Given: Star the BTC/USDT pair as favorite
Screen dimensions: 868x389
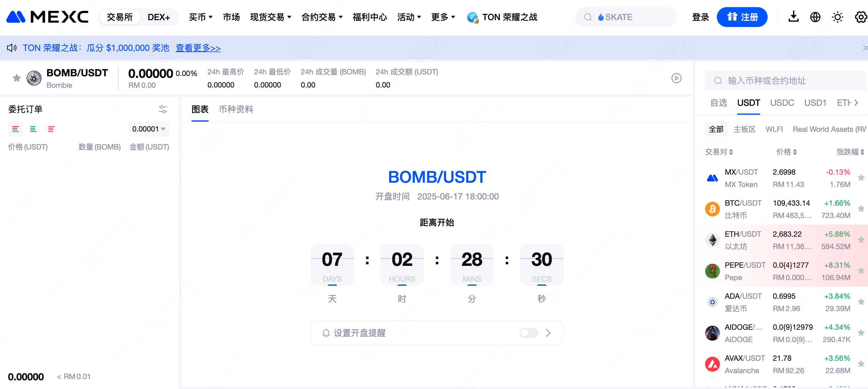Looking at the screenshot, I should 861,209.
